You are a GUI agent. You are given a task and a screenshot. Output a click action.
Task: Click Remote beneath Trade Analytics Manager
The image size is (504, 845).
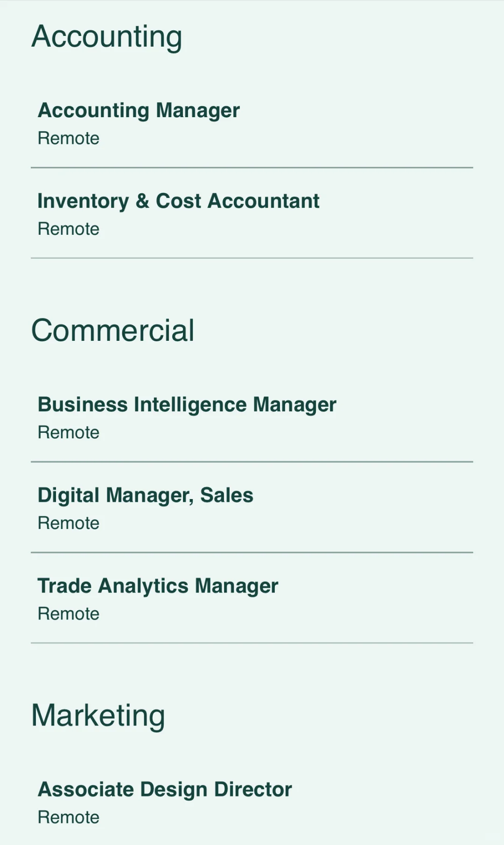click(x=69, y=613)
